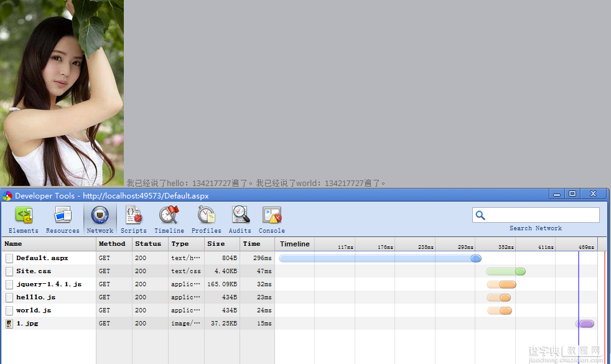Click the blue Default.aspx timeline bar

pyautogui.click(x=380, y=258)
